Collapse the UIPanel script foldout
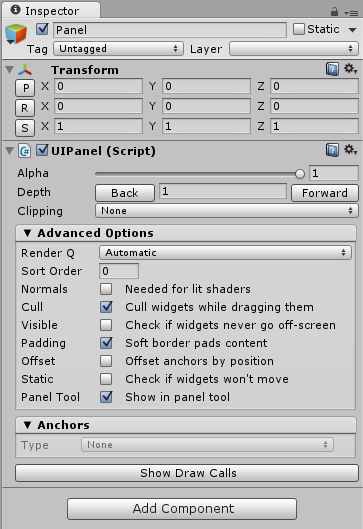Viewport: 363px width, 529px height. click(9, 151)
